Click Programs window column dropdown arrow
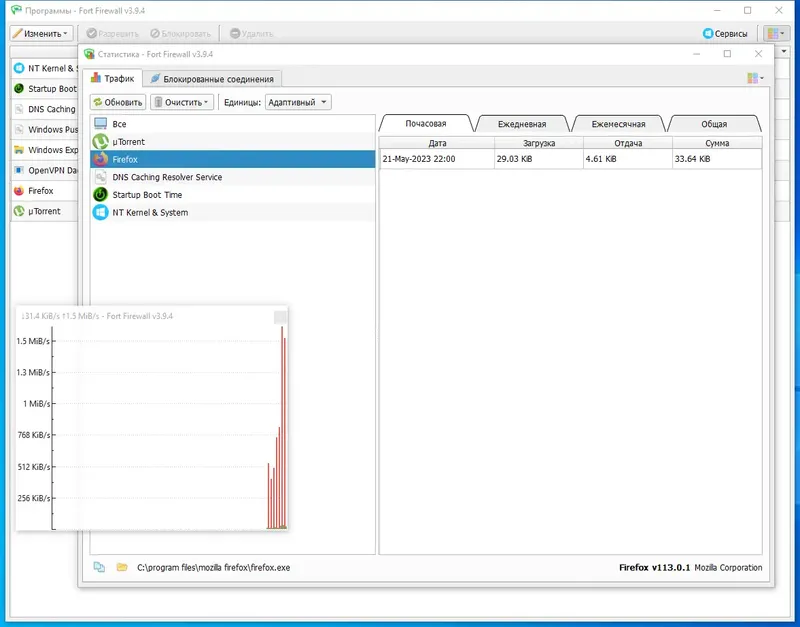 click(784, 52)
